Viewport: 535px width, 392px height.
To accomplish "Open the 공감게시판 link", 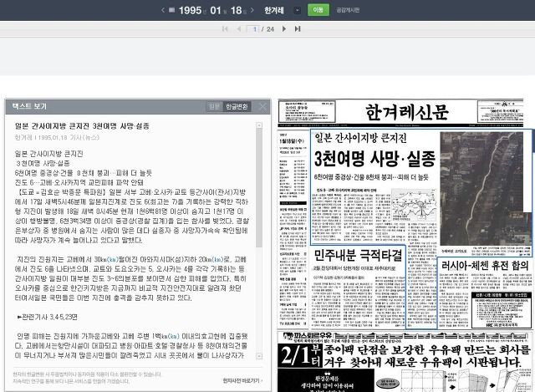I will pyautogui.click(x=348, y=10).
